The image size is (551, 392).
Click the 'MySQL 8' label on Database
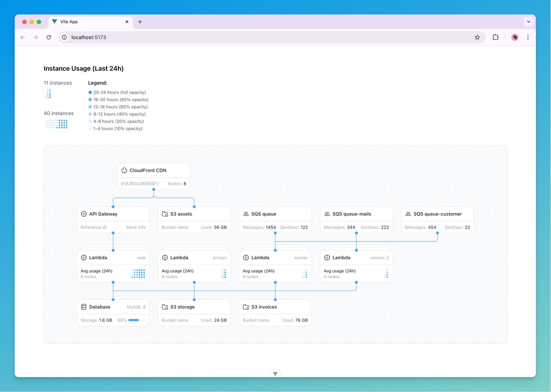[x=136, y=307]
